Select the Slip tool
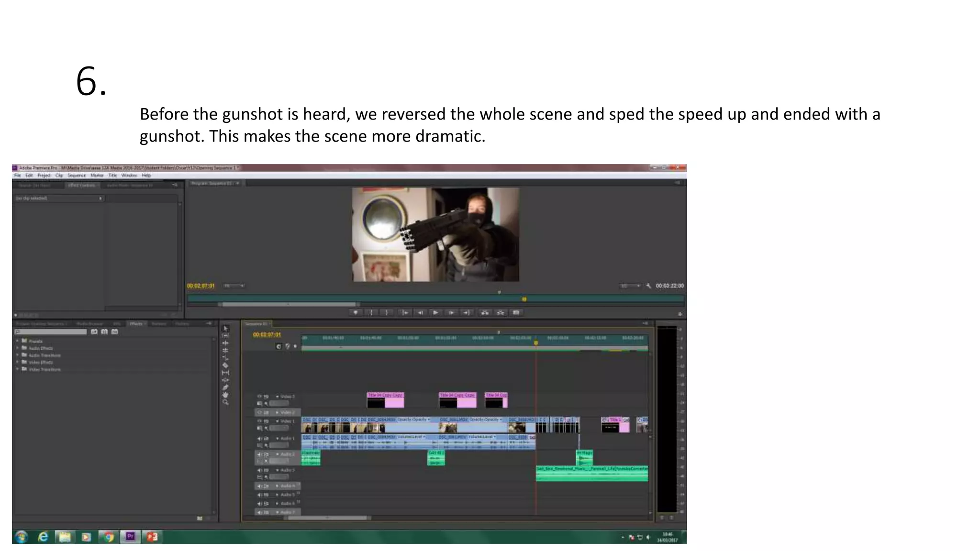The width and height of the screenshot is (980, 551). pos(226,373)
